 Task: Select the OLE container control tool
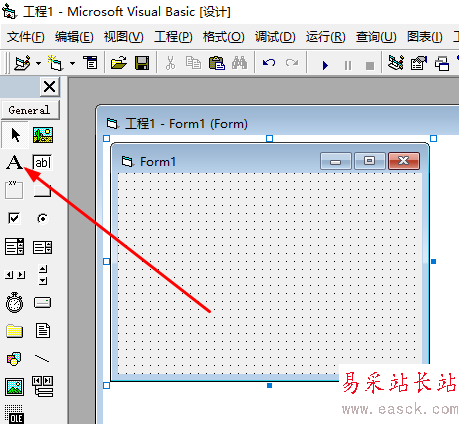pyautogui.click(x=14, y=414)
